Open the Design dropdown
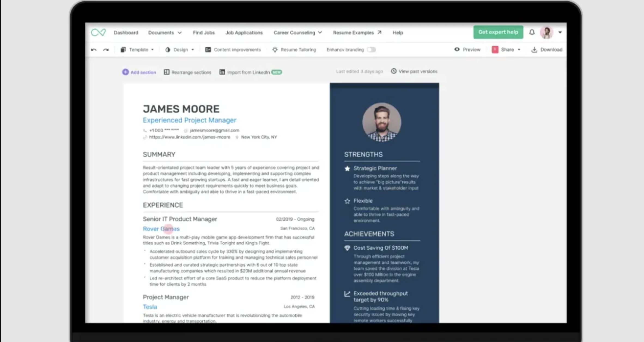The width and height of the screenshot is (644, 342). coord(180,50)
